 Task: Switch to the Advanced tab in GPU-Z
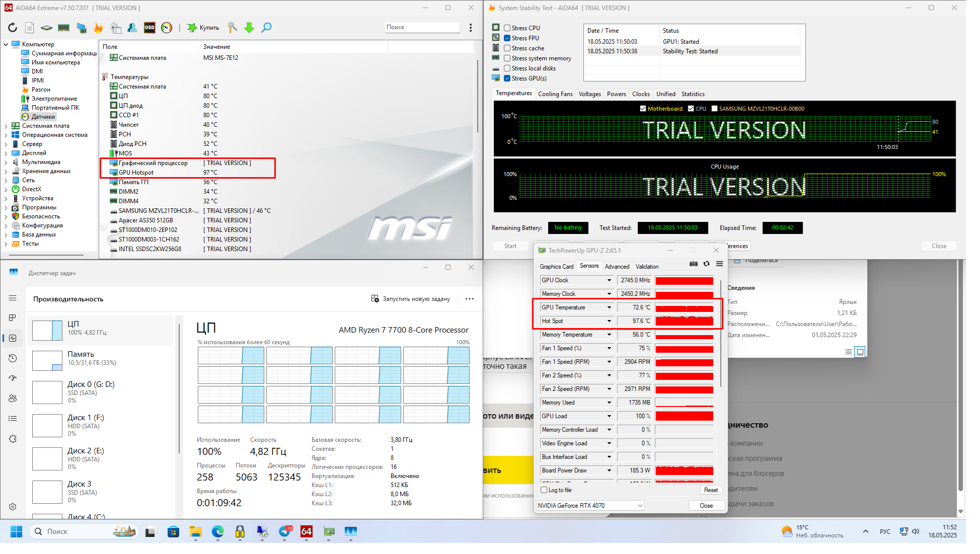617,267
